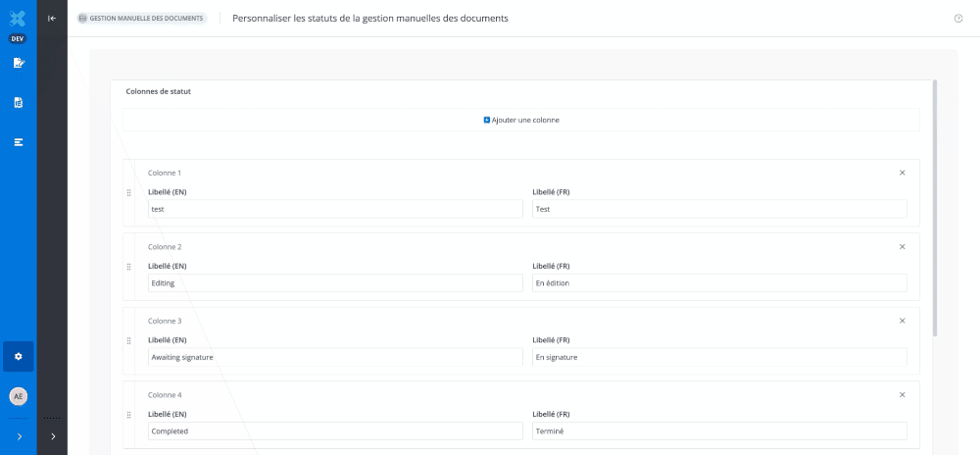Screen dimensions: 980x455
Task: Click the app logo in the sidebar
Action: (18, 19)
